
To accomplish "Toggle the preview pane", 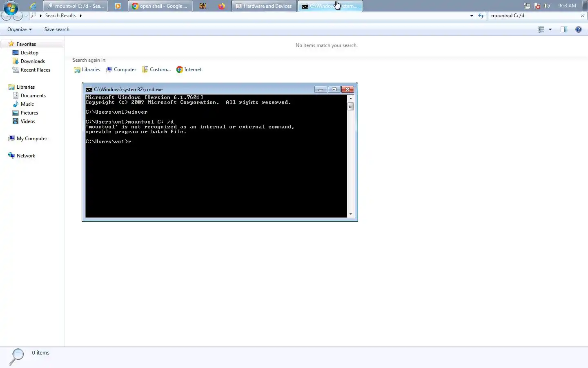I will tap(564, 29).
